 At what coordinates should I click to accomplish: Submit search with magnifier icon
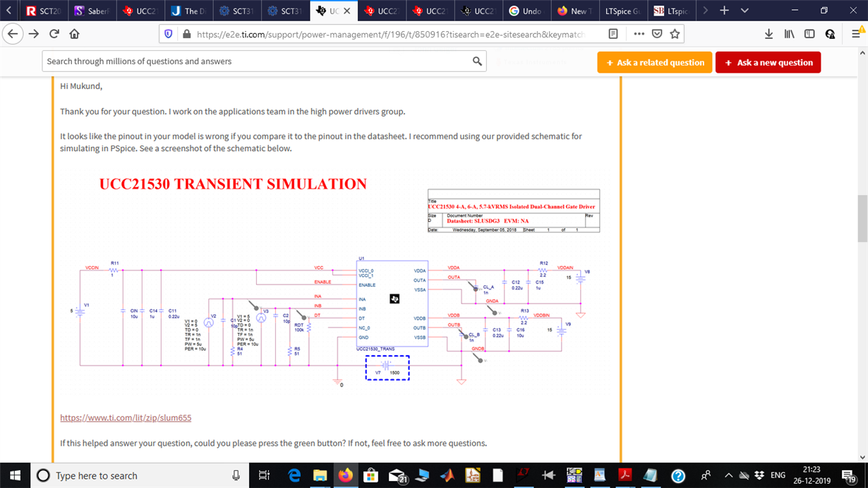pyautogui.click(x=477, y=61)
